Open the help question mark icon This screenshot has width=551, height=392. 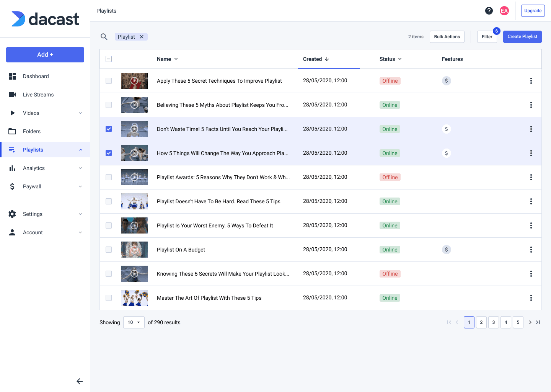point(489,11)
